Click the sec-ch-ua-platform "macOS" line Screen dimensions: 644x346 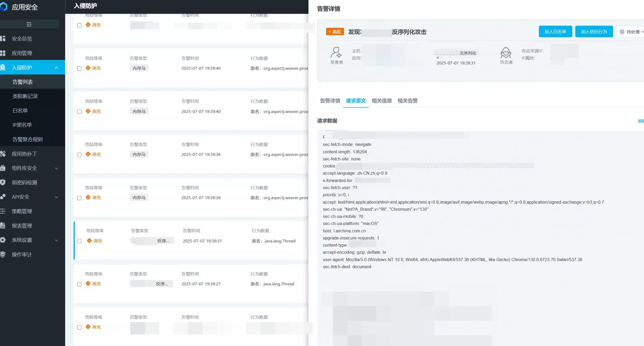tap(351, 223)
